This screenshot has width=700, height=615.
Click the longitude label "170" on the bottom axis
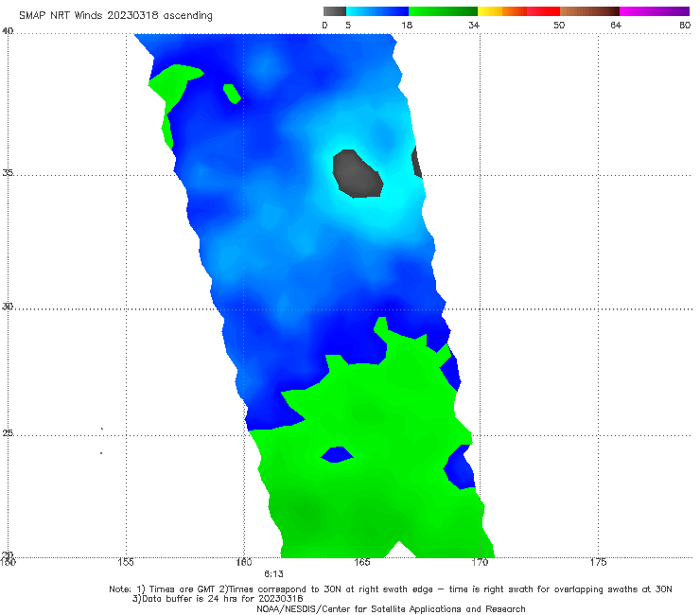click(480, 562)
